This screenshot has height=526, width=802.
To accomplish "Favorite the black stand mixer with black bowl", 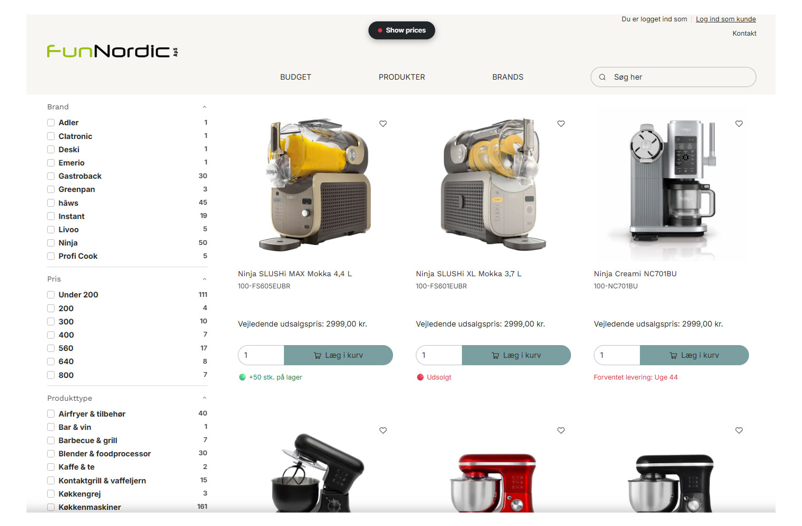I will pos(383,430).
